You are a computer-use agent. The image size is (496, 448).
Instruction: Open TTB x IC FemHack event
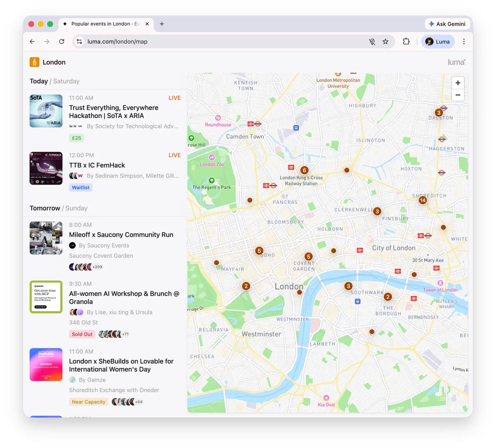coord(97,165)
